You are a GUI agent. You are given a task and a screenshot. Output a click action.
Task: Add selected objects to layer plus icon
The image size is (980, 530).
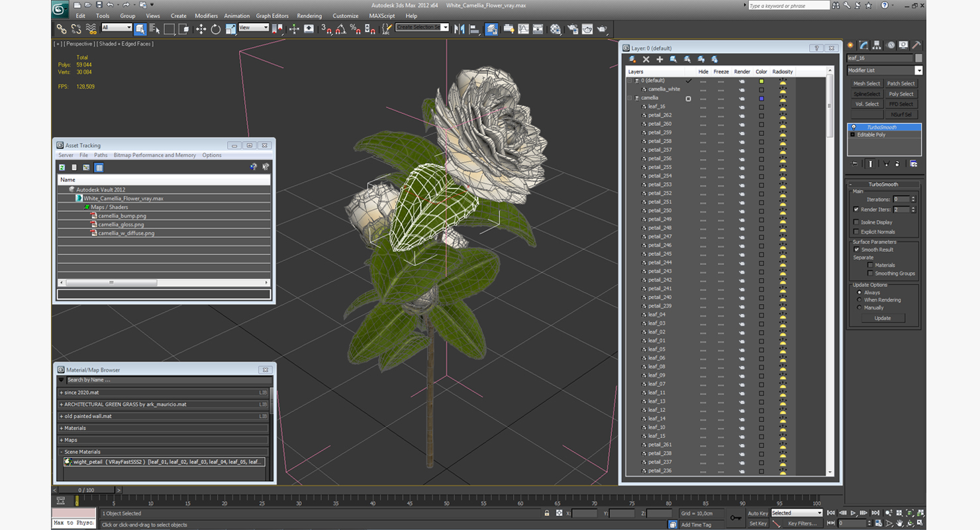tap(660, 59)
